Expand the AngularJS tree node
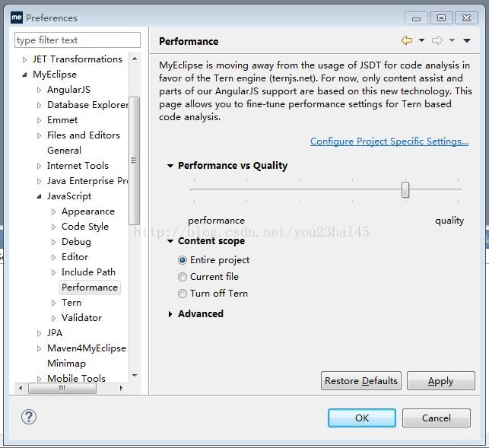 pos(39,91)
